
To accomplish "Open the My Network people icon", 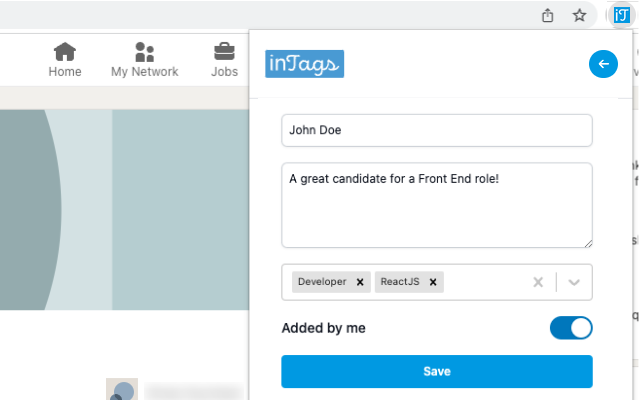I will [144, 52].
